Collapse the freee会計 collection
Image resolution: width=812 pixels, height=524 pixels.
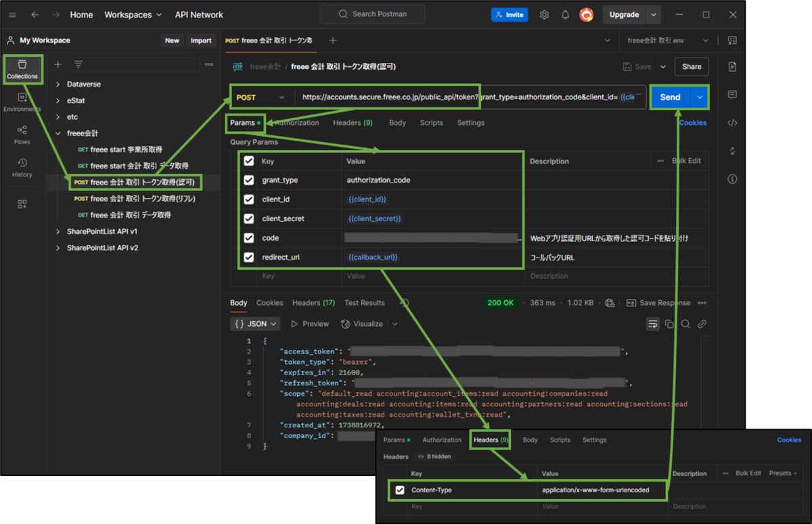[x=58, y=133]
